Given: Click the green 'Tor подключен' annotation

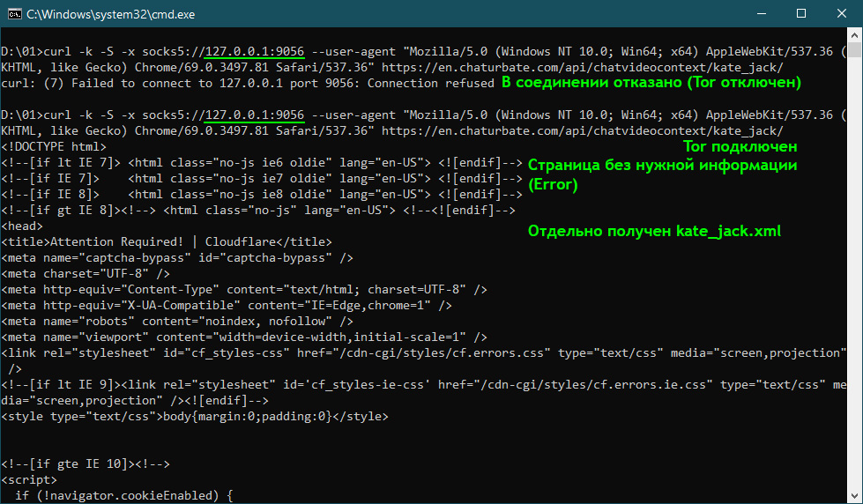Looking at the screenshot, I should (740, 146).
